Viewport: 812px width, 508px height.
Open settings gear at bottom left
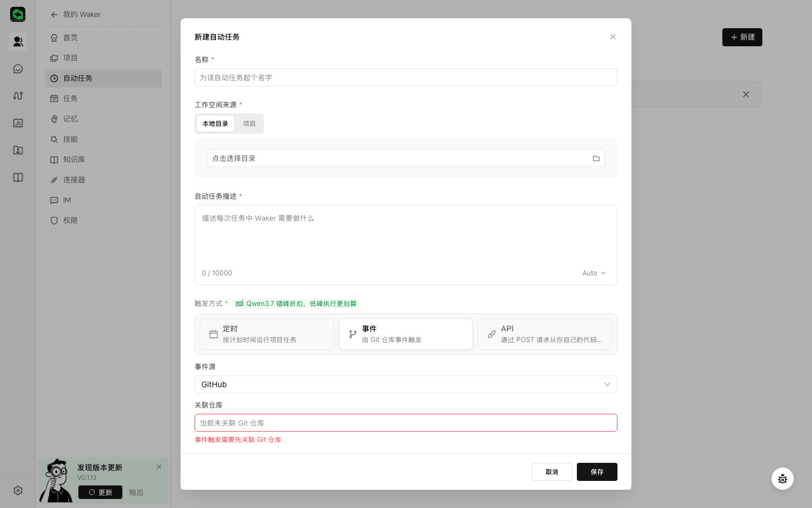(18, 491)
